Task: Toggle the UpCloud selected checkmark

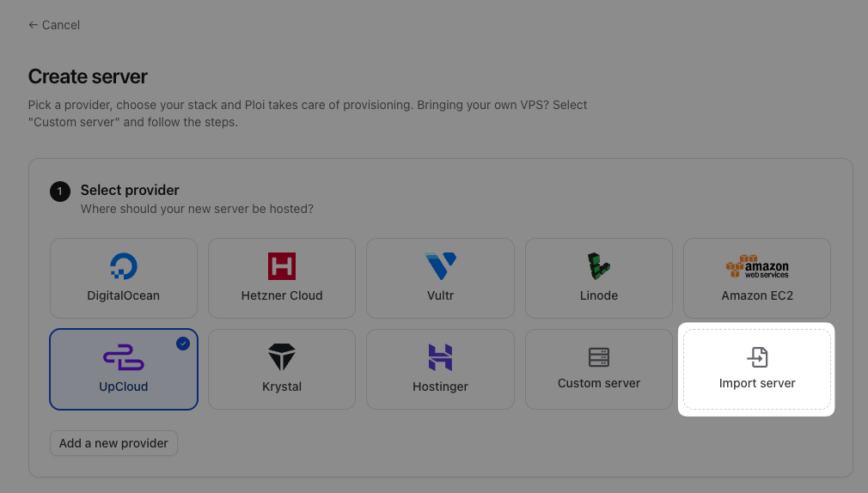Action: pos(183,344)
